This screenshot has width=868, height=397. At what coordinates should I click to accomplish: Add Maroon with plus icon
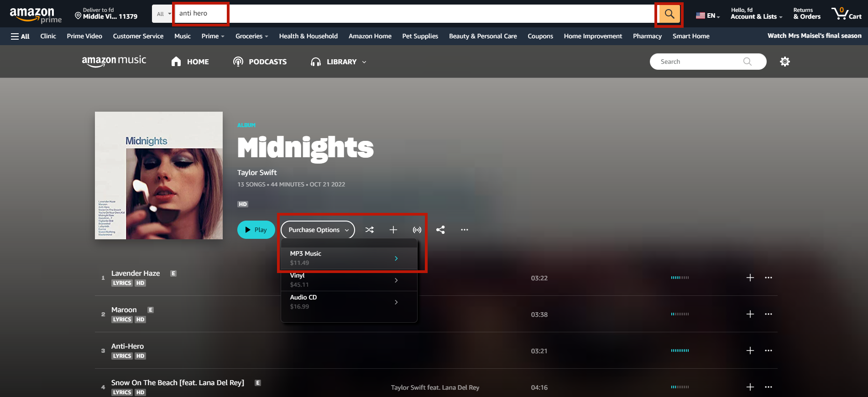click(750, 314)
